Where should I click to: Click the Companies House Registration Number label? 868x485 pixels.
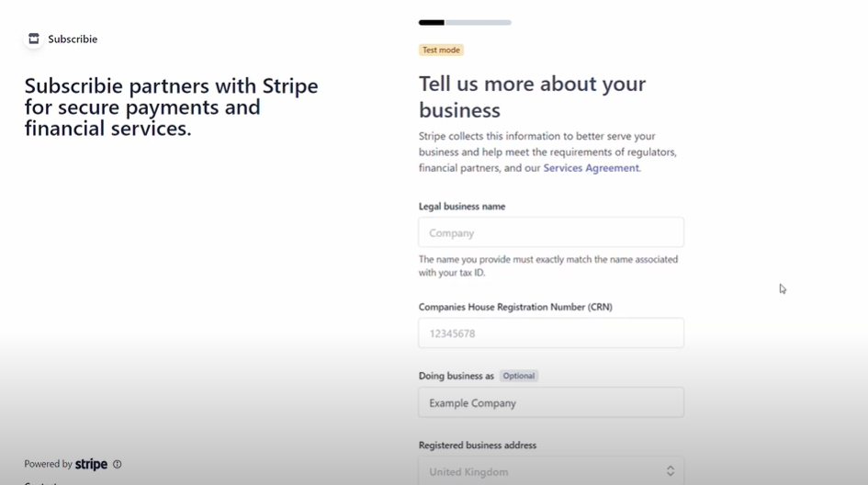coord(515,307)
